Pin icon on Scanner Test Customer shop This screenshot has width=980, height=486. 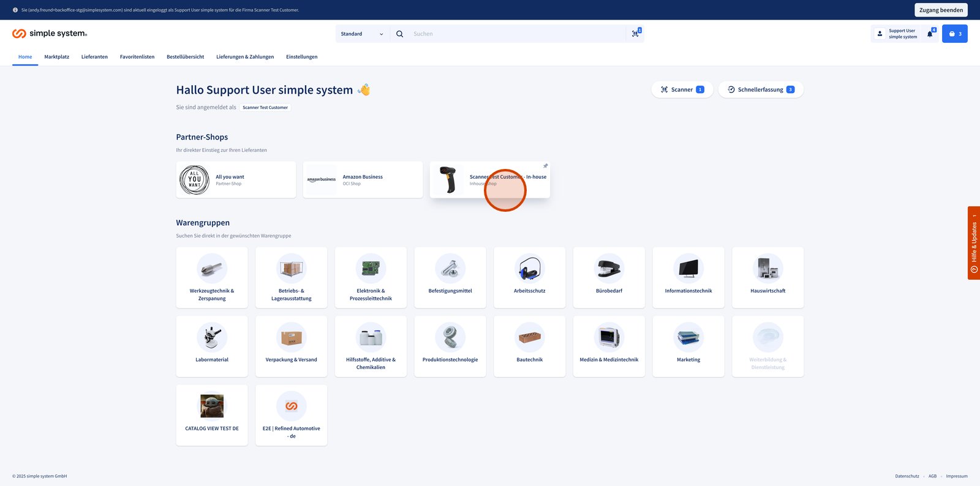[545, 166]
